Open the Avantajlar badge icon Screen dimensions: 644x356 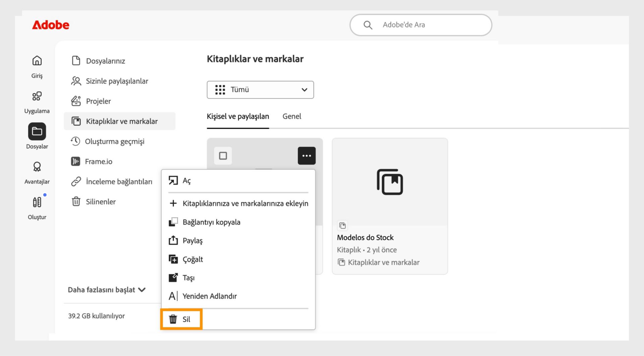37,167
